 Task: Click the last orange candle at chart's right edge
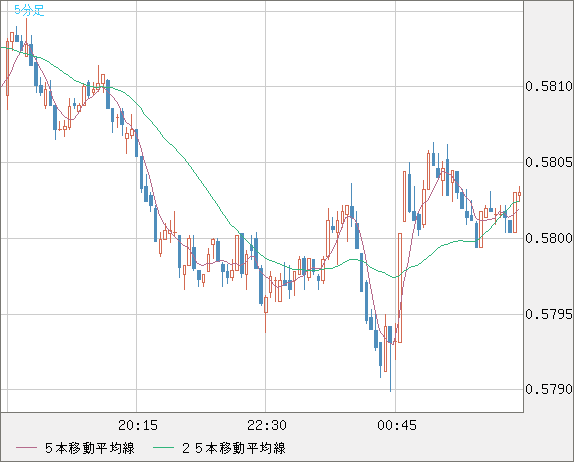[519, 194]
